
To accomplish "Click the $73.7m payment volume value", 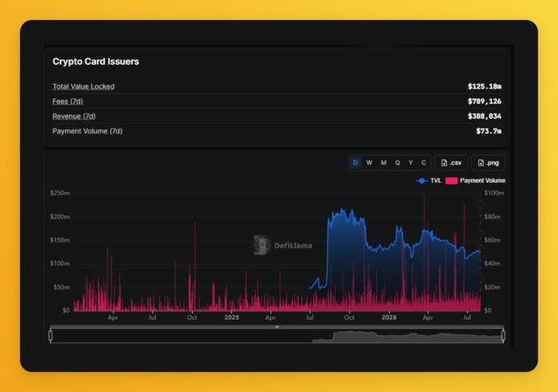I will pos(489,131).
